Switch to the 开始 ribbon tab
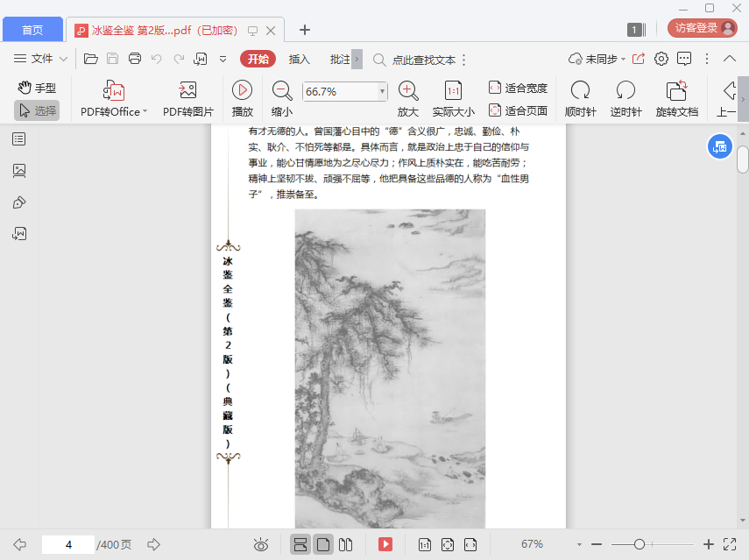Image resolution: width=749 pixels, height=560 pixels. (x=258, y=59)
